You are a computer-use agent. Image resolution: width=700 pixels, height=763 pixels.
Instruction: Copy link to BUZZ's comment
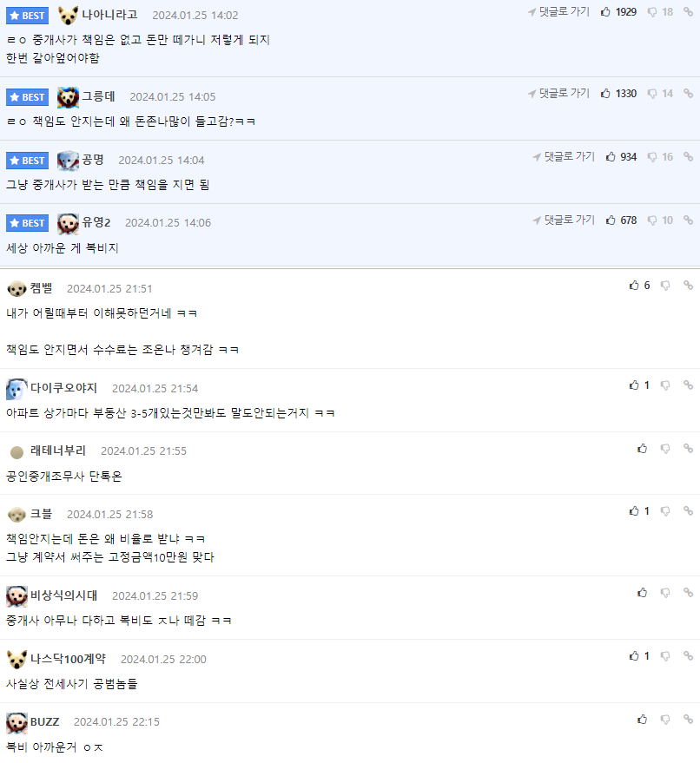(688, 719)
